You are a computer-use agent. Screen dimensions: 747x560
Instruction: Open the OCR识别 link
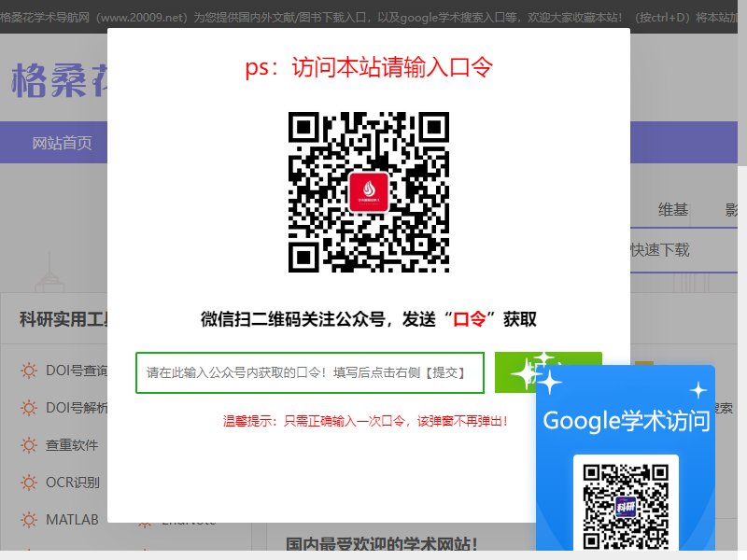click(73, 483)
